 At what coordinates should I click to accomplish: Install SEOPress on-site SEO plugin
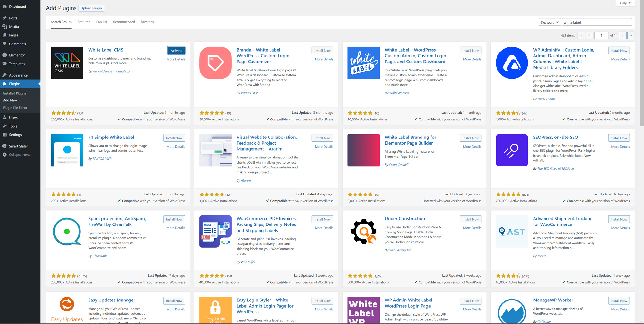pyautogui.click(x=619, y=138)
